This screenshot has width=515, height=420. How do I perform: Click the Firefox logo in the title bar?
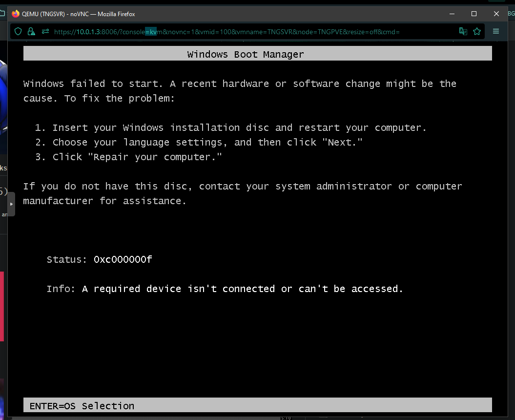pos(16,14)
